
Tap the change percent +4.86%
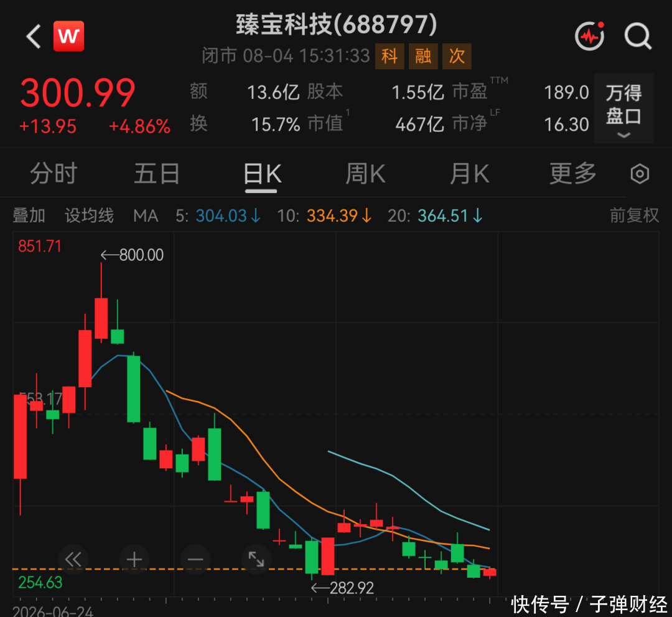pos(140,127)
